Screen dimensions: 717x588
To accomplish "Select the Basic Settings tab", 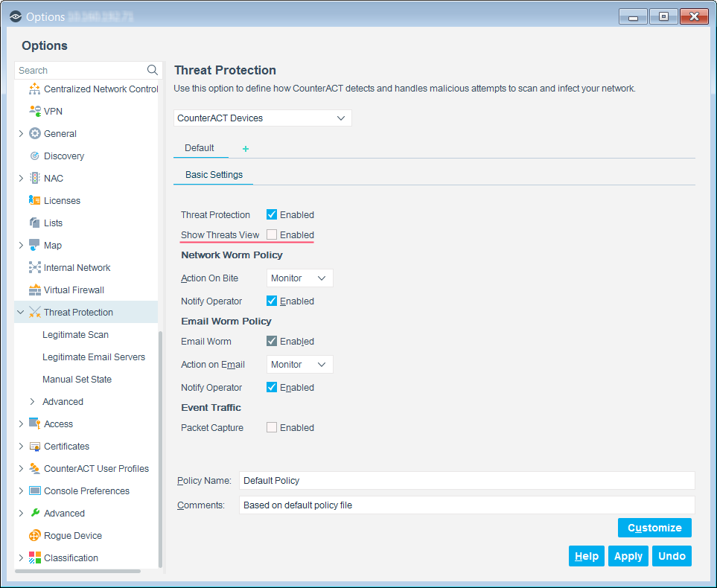I will (x=214, y=175).
